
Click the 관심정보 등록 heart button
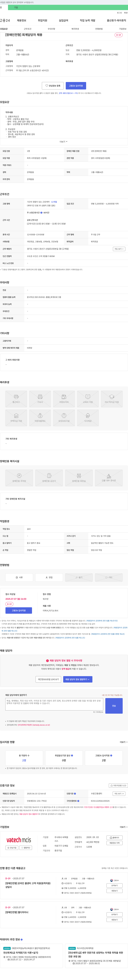pos(53,86)
